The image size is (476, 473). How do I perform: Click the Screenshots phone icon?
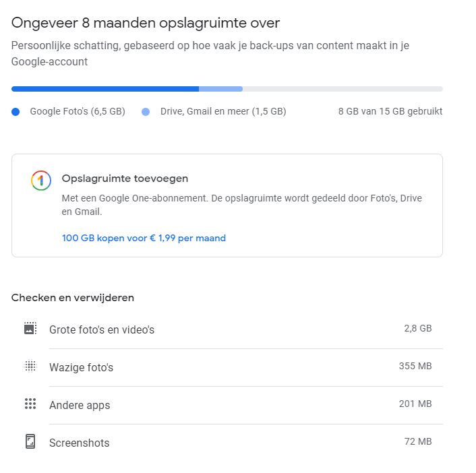[30, 442]
